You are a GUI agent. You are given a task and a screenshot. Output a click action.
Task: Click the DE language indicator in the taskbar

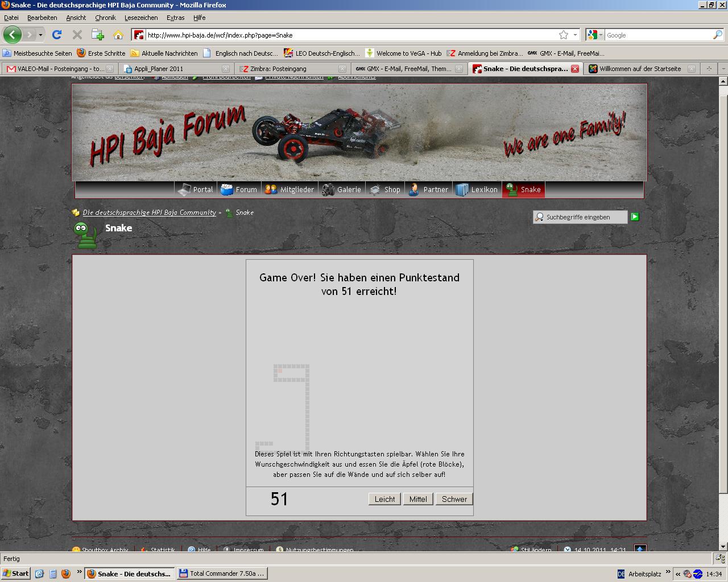(x=621, y=574)
